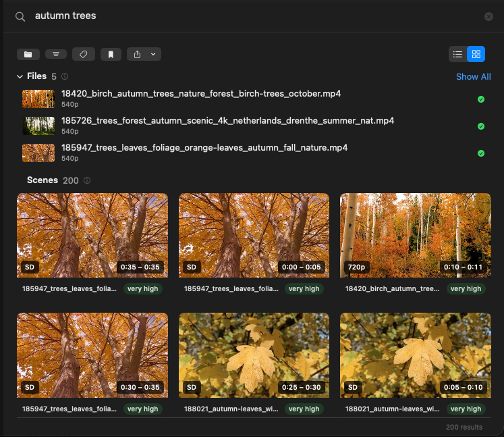Show info for the Scenes section
The image size is (504, 437).
tap(87, 180)
